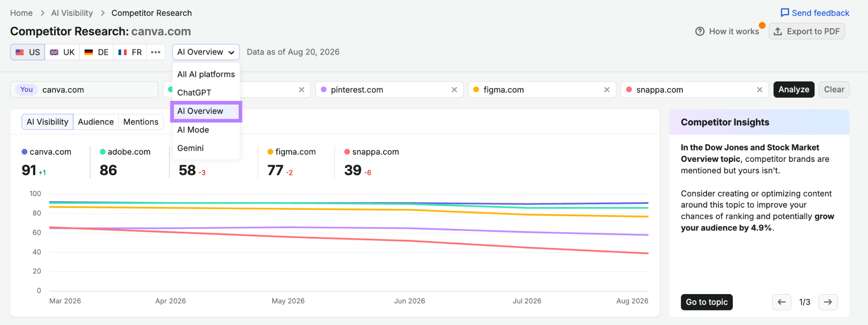This screenshot has height=325, width=868.
Task: Remove pinterest.com competitor with its X icon
Action: 454,90
